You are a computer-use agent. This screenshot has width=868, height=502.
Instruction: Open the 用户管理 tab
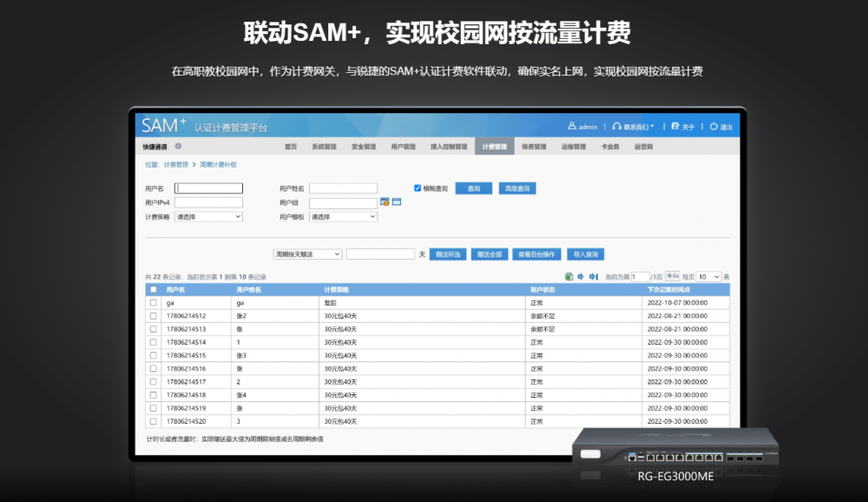403,147
